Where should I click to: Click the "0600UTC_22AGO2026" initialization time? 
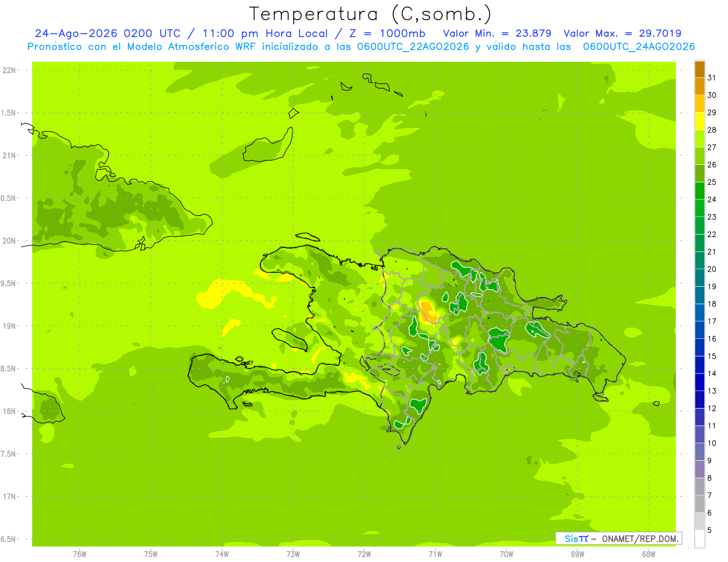point(414,47)
